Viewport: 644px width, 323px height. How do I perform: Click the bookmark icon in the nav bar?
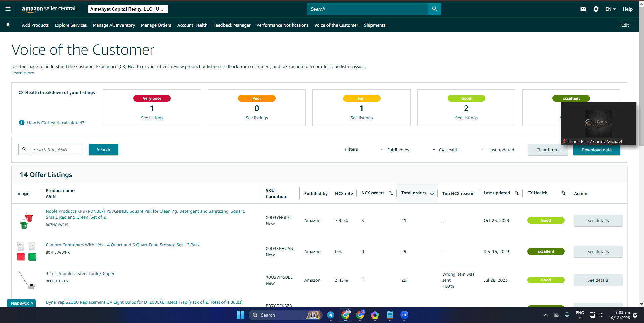coord(8,25)
